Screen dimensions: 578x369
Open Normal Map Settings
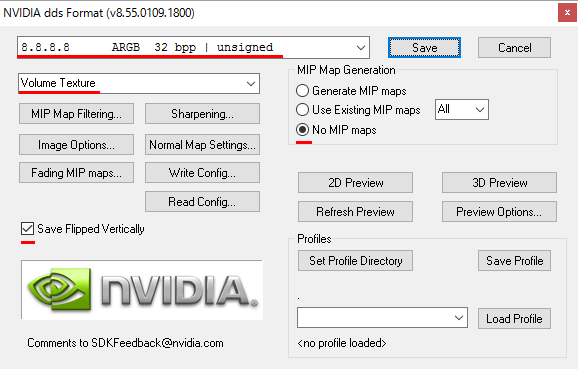point(202,145)
